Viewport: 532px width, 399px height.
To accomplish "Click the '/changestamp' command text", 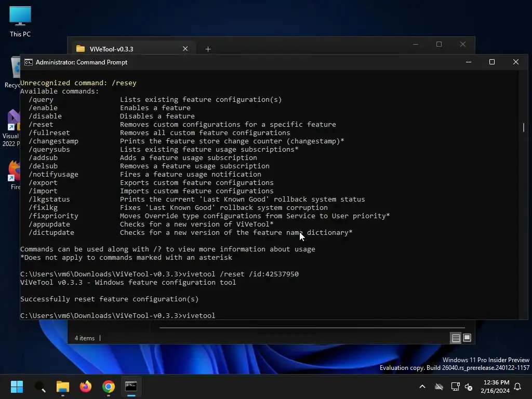I will point(54,141).
